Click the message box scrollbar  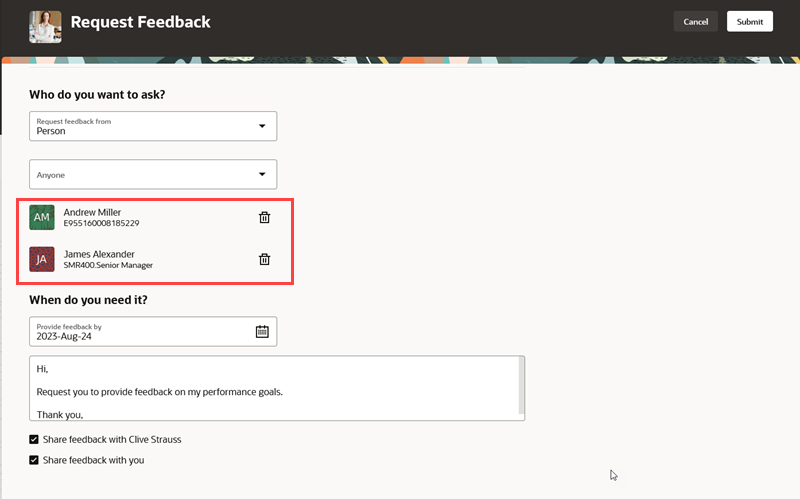(520, 383)
